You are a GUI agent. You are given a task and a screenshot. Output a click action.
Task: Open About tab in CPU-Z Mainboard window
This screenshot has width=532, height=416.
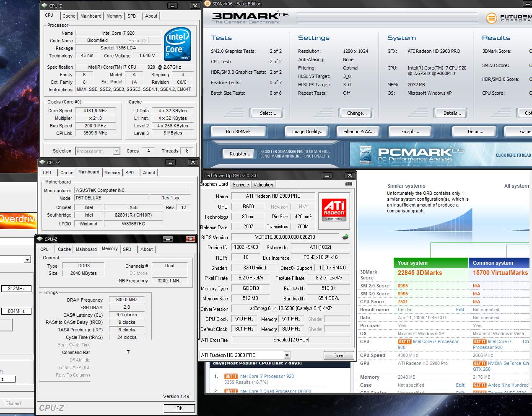149,173
